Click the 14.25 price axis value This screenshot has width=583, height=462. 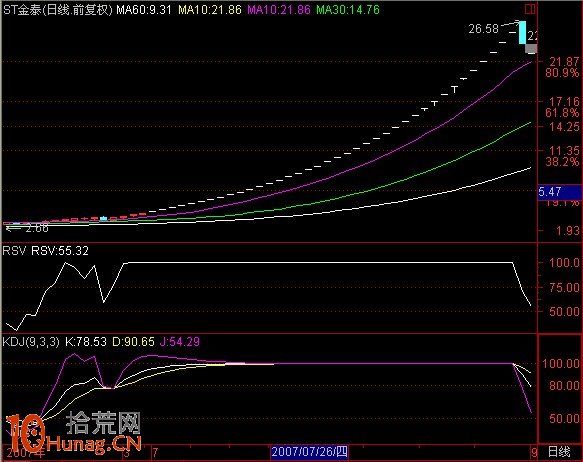pyautogui.click(x=564, y=127)
